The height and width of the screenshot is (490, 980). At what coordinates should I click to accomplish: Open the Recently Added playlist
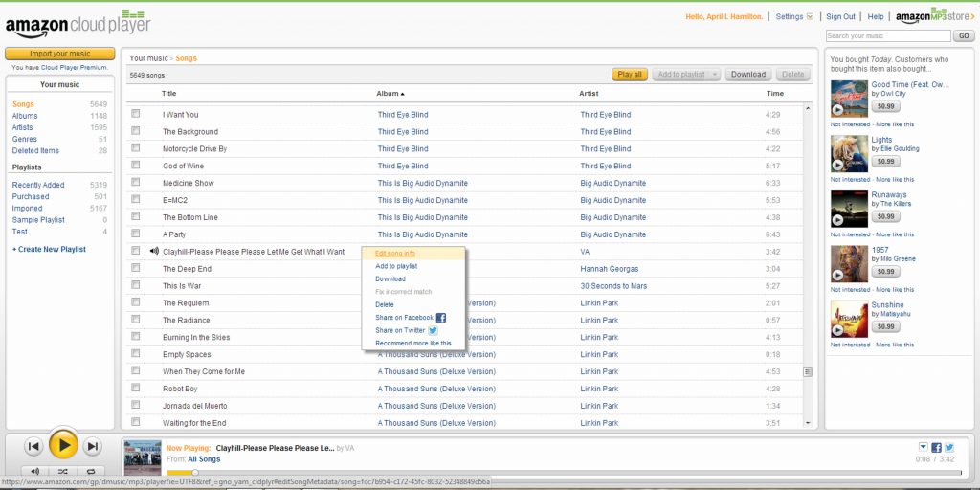38,185
